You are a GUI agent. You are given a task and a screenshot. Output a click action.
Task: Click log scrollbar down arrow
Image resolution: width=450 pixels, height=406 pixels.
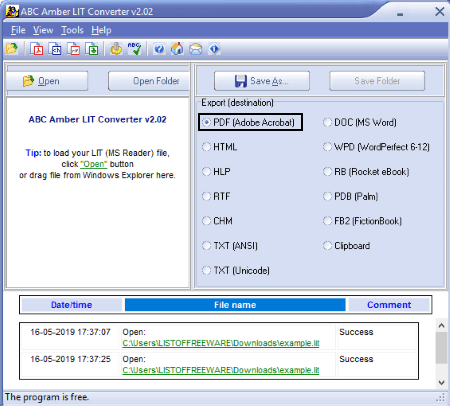pyautogui.click(x=441, y=383)
